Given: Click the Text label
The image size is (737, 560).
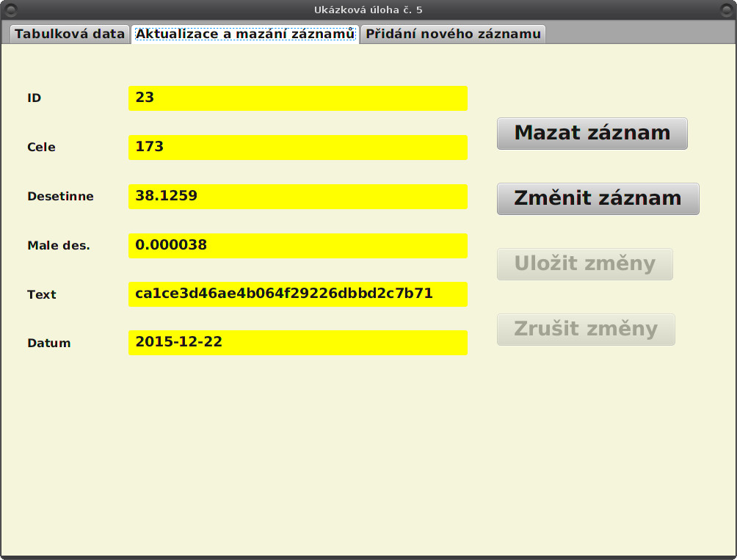Looking at the screenshot, I should [40, 294].
